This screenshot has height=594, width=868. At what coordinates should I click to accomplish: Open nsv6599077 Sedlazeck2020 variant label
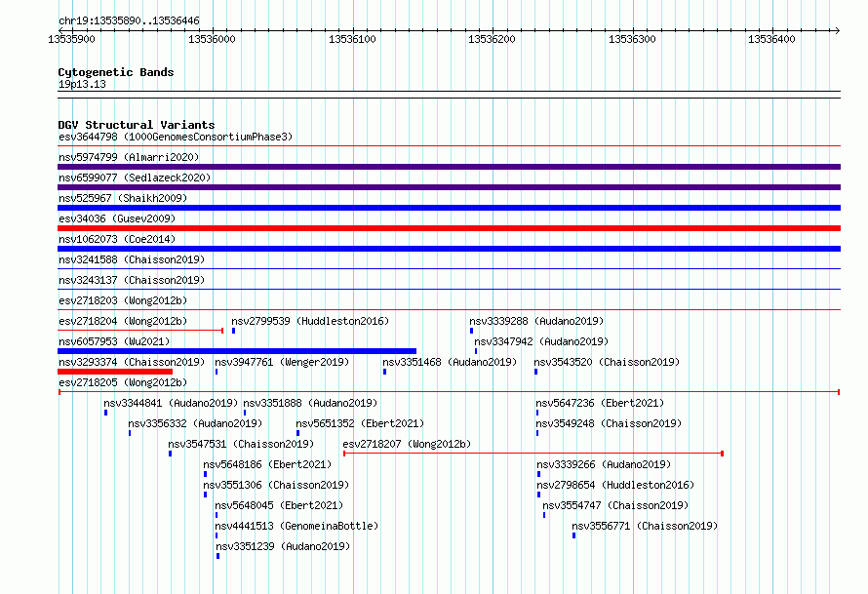pos(135,178)
